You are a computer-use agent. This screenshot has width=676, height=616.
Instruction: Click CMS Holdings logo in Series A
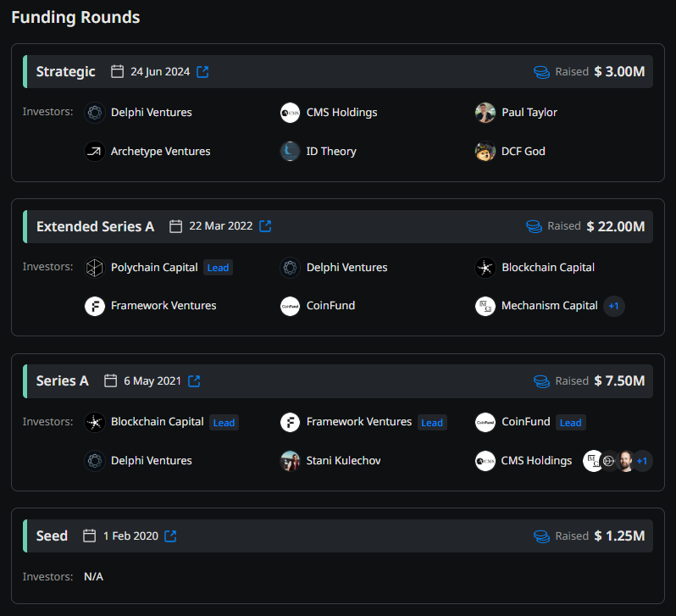(x=485, y=461)
